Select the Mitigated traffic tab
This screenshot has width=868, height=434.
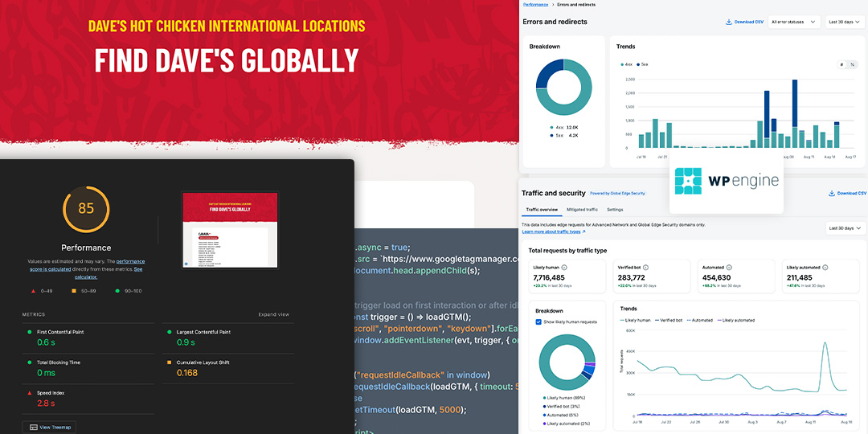click(x=582, y=210)
